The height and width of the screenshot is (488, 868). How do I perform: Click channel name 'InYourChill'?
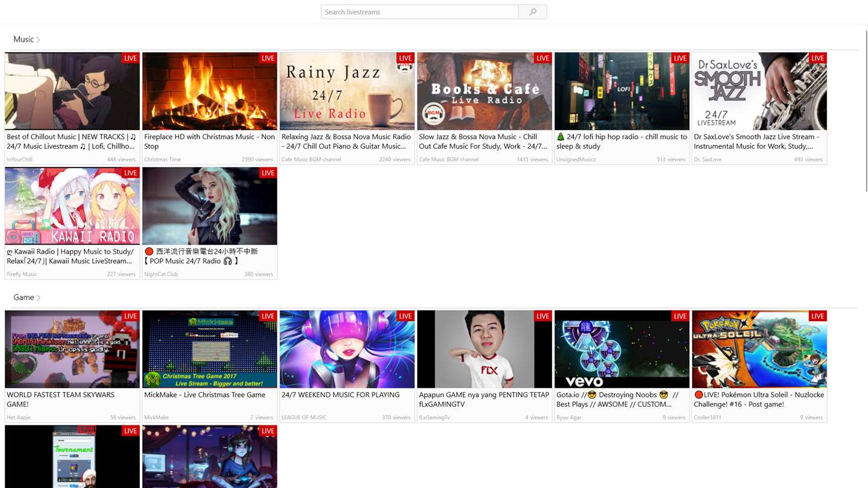point(19,160)
